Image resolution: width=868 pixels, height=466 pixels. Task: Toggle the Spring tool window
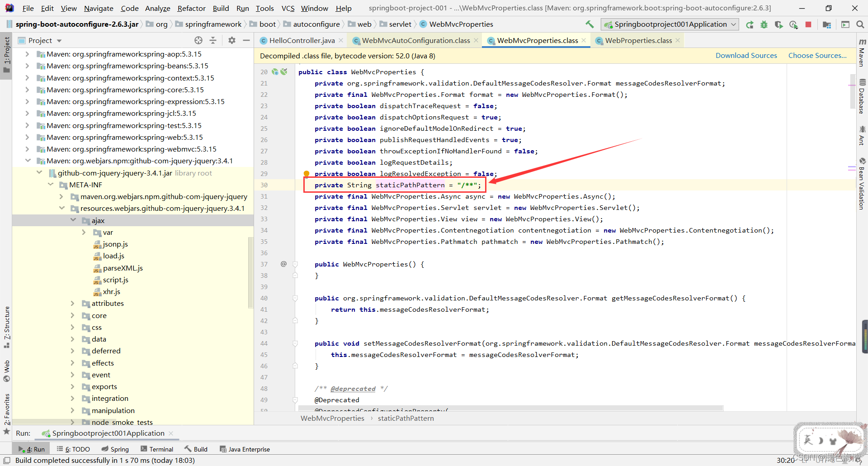coord(115,449)
